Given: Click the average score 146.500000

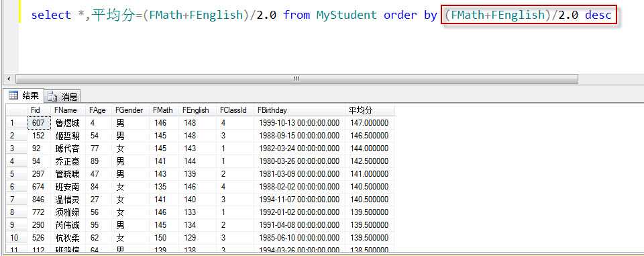Looking at the screenshot, I should [x=370, y=136].
